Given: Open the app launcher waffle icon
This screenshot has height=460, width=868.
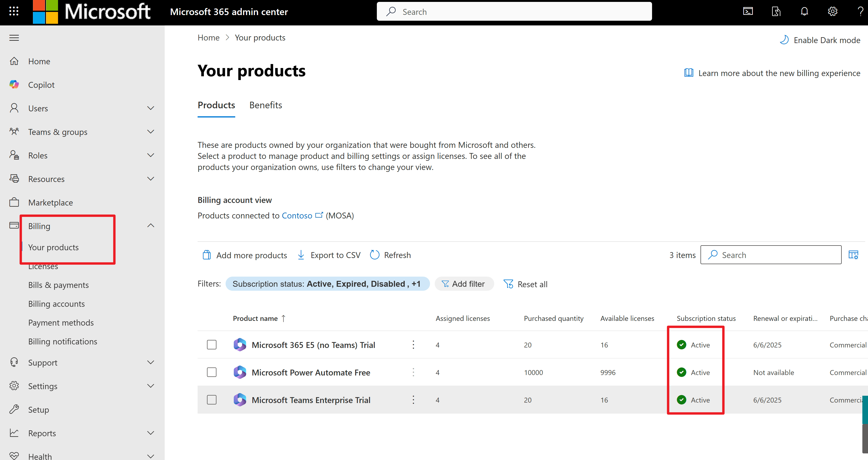Looking at the screenshot, I should (14, 12).
